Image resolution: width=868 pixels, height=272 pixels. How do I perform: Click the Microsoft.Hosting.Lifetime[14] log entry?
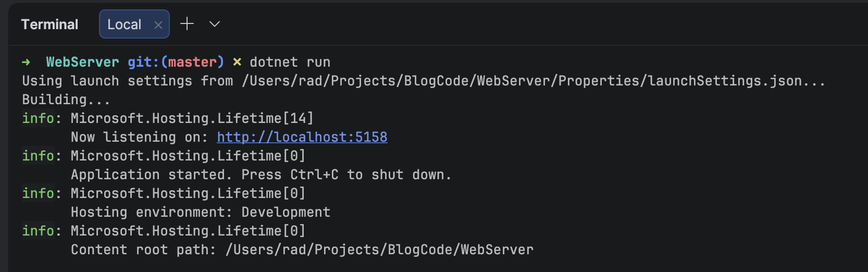[192, 118]
